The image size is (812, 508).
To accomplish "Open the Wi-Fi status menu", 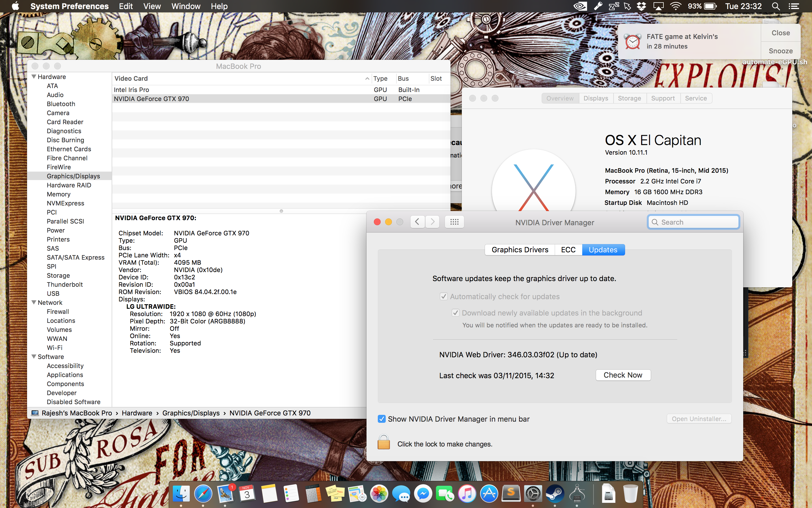I will click(x=676, y=6).
